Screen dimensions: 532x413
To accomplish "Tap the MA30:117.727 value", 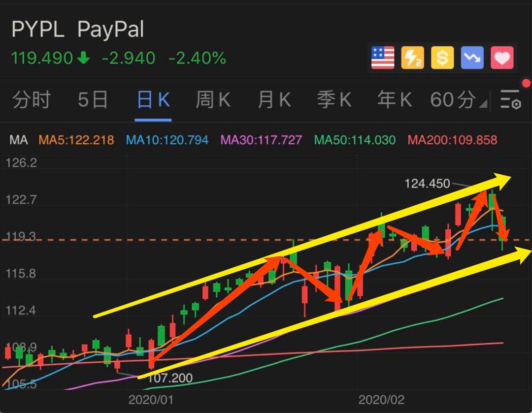I will pos(261,140).
